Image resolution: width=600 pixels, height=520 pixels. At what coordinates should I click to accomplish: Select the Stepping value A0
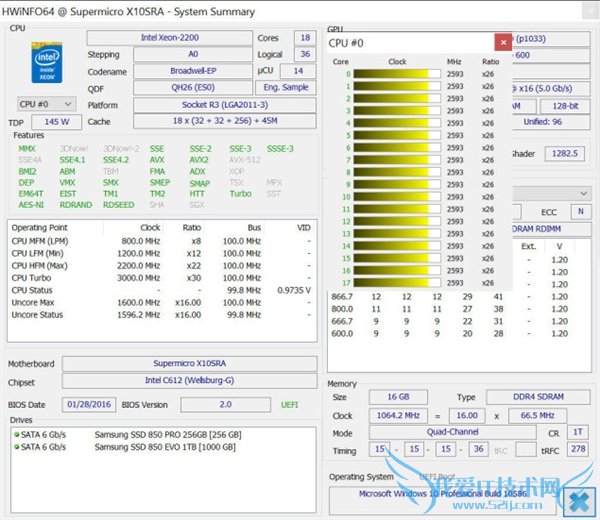coord(193,54)
